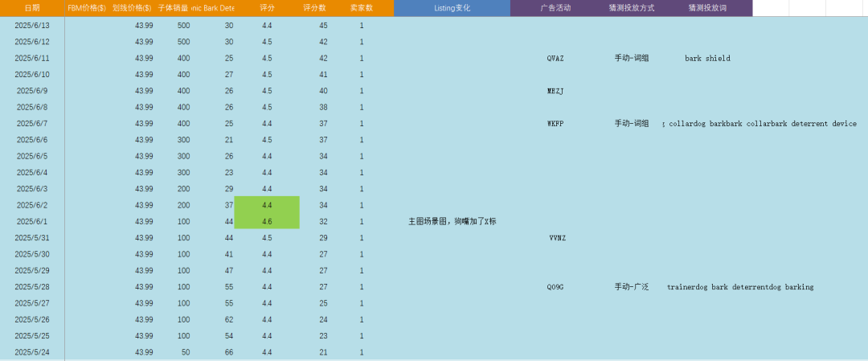Screen dimensions: 868x361
Task: Select date cell 2025/6/1
Action: coord(32,221)
